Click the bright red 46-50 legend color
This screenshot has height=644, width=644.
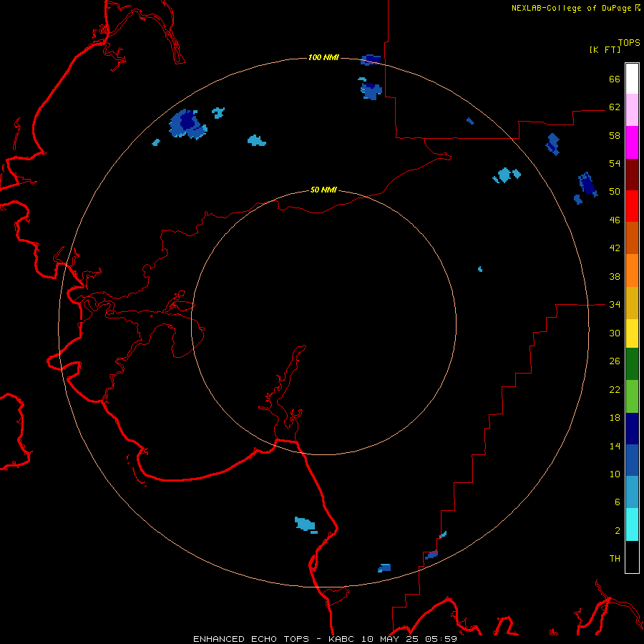click(x=632, y=206)
